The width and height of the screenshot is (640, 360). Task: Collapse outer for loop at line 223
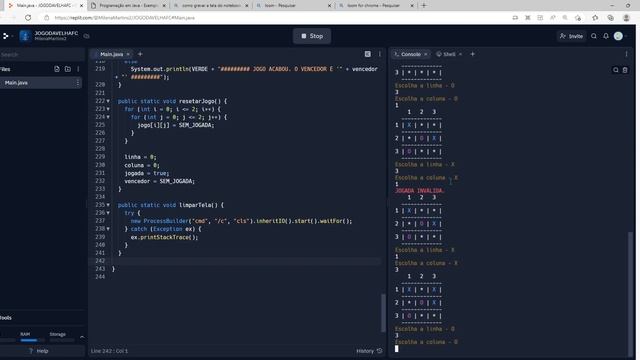pos(108,109)
